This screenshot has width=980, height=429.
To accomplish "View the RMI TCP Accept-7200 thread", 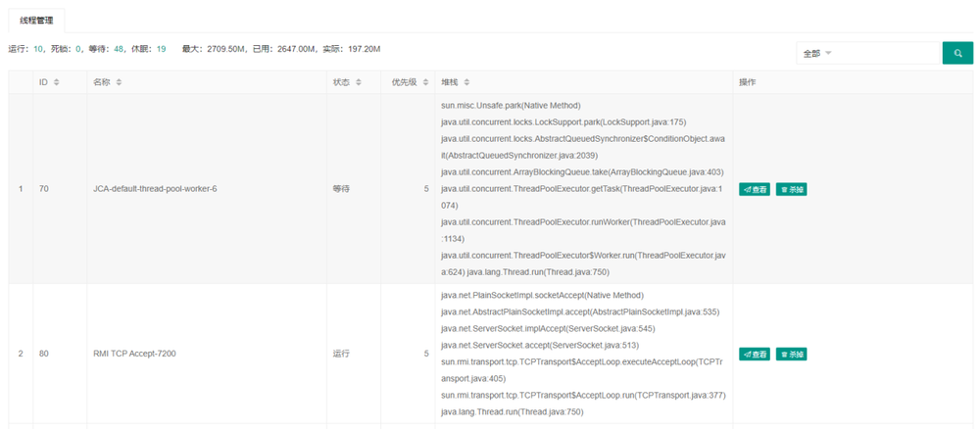I will tap(755, 354).
